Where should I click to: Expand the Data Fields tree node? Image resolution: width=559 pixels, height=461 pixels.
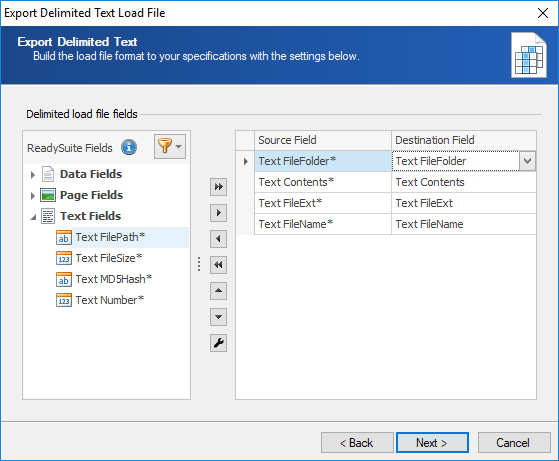[33, 175]
